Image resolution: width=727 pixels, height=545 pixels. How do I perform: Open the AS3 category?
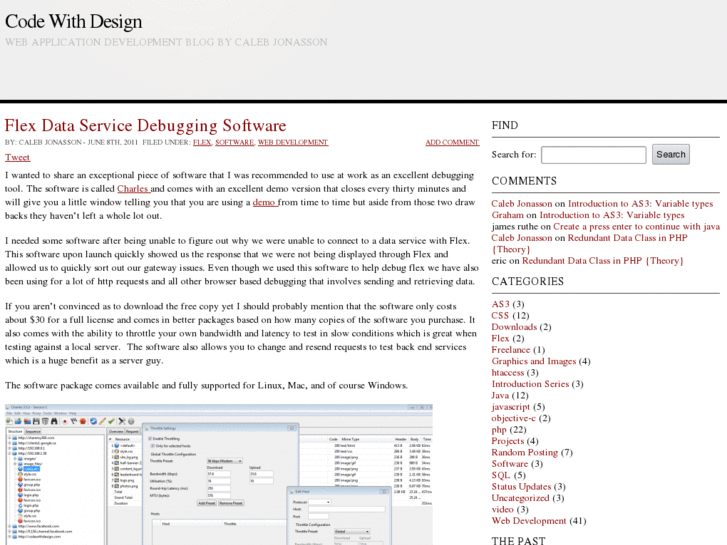[500, 304]
